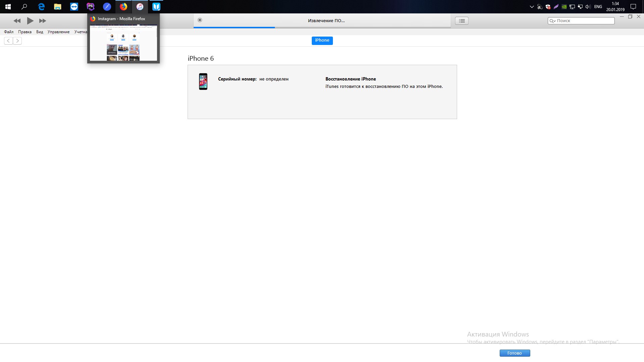644x362 pixels.
Task: Minimize the iTunes window
Action: (622, 16)
